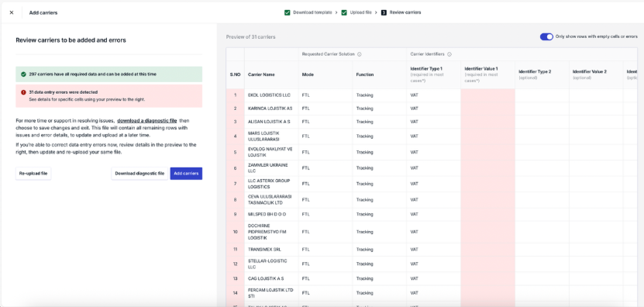
Task: Select EVOLOG NAKLIYAT VE LOJISTIK cell
Action: pyautogui.click(x=271, y=152)
